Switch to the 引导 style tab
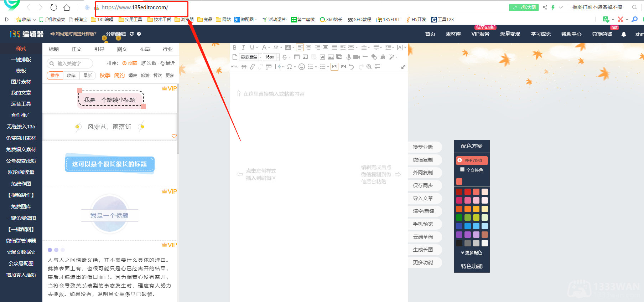Image resolution: width=644 pixels, height=302 pixels. pos(99,49)
